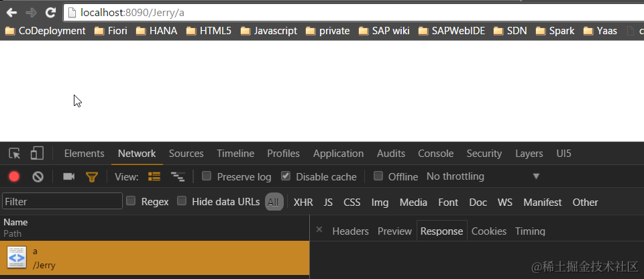Check the Hide data URLs checkbox
The image size is (644, 279).
[182, 201]
